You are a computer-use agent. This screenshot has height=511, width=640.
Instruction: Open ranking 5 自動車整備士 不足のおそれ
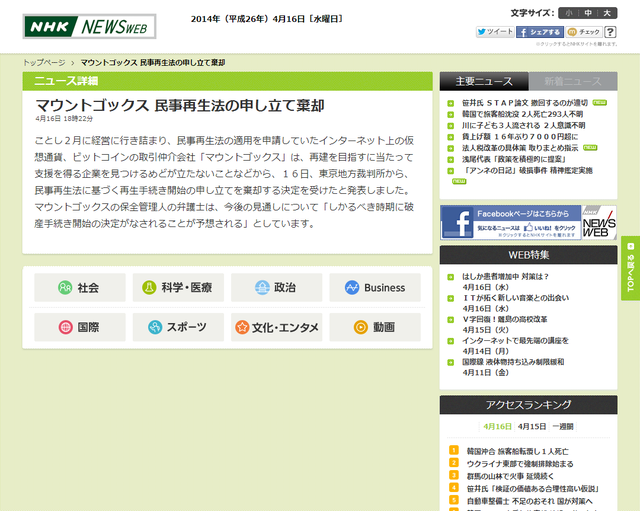click(529, 501)
